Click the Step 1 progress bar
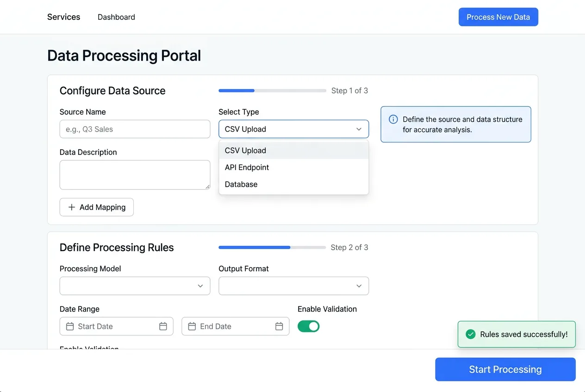 coord(272,91)
